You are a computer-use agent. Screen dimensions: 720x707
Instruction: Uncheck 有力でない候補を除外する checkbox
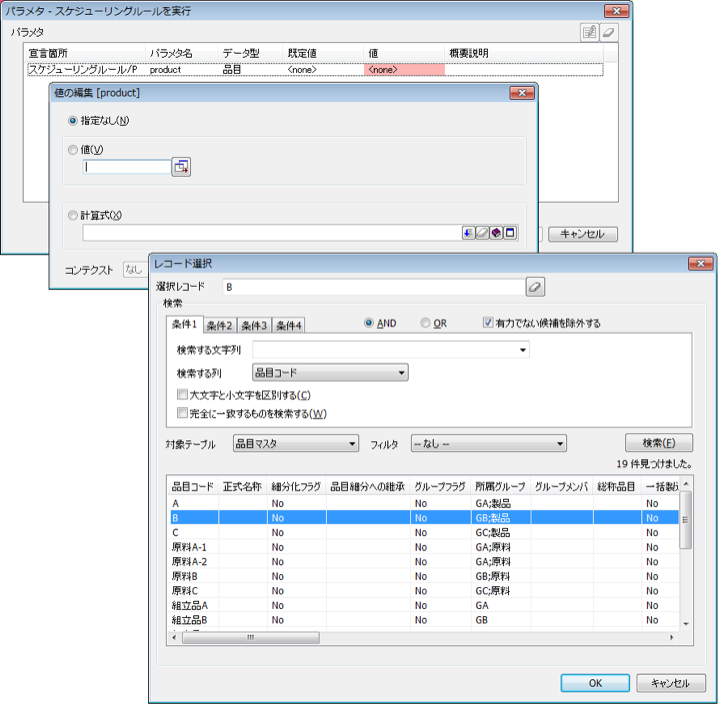[x=488, y=324]
